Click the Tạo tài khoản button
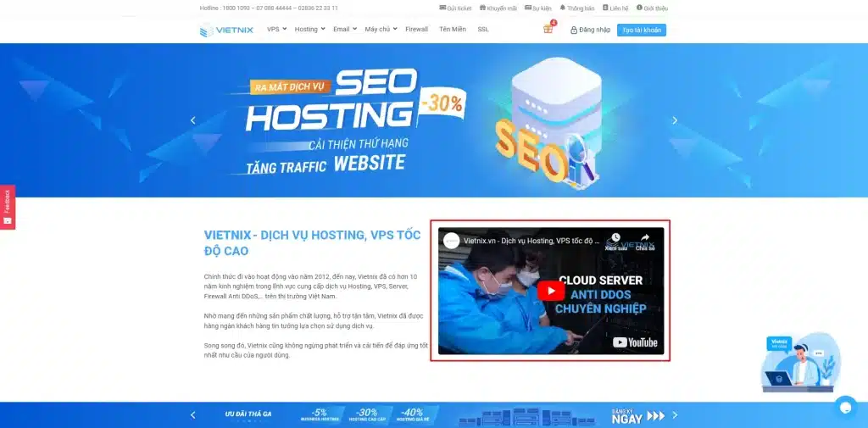This screenshot has width=868, height=428. 642,30
